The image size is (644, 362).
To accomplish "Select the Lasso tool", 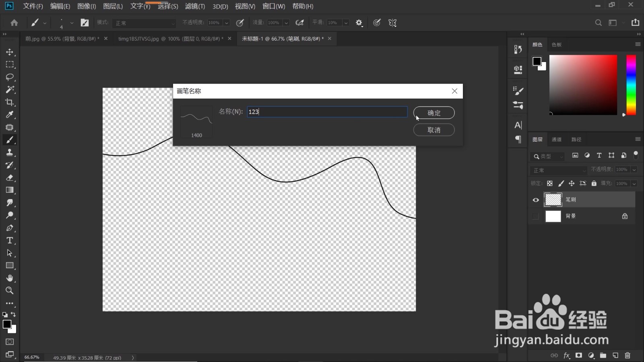I will (x=10, y=77).
